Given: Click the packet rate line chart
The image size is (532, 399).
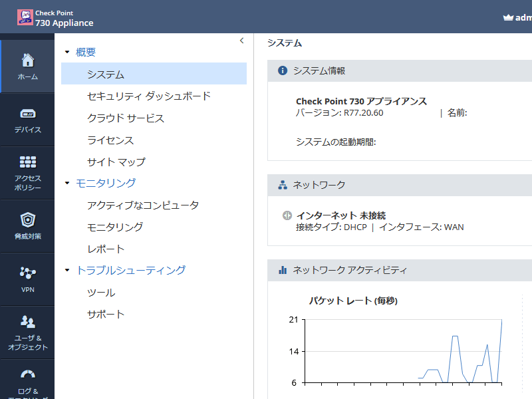Looking at the screenshot, I should (x=403, y=351).
